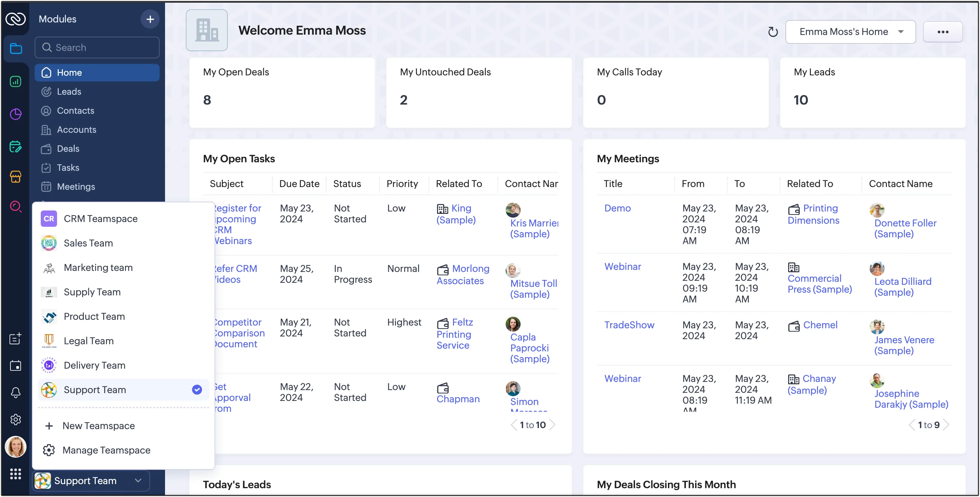Click the calendar icon in left rail
Viewport: 980px width, 497px height.
(16, 366)
